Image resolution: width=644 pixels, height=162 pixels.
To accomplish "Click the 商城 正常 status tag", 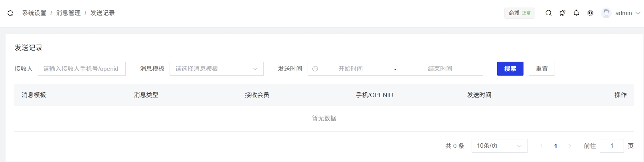I will 520,13.
